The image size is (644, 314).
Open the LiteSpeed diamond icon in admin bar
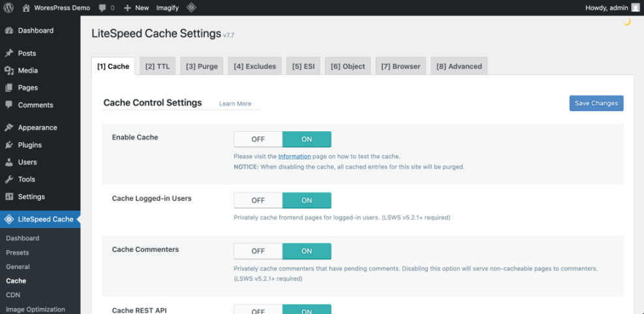point(191,7)
